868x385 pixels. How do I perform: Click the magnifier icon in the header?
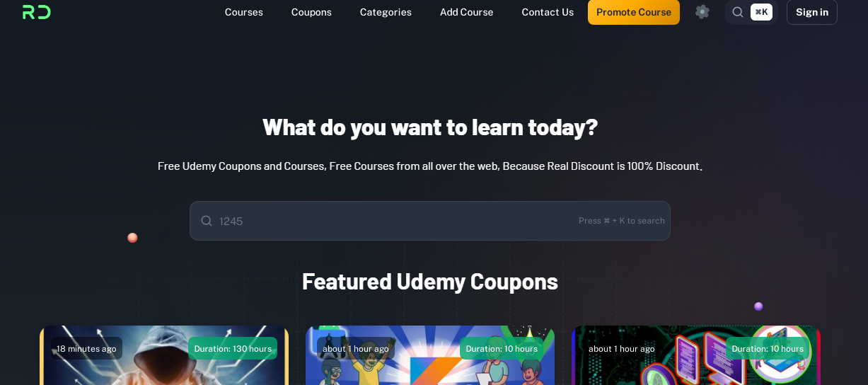point(738,12)
